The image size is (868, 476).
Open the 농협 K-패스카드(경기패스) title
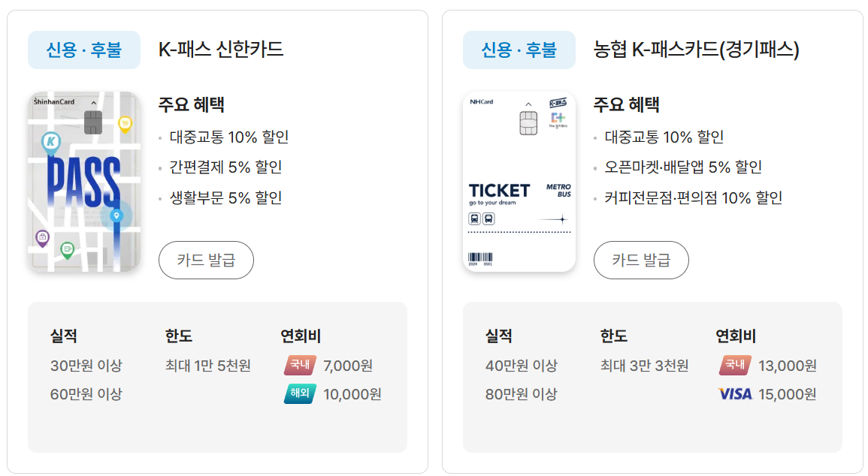[697, 50]
